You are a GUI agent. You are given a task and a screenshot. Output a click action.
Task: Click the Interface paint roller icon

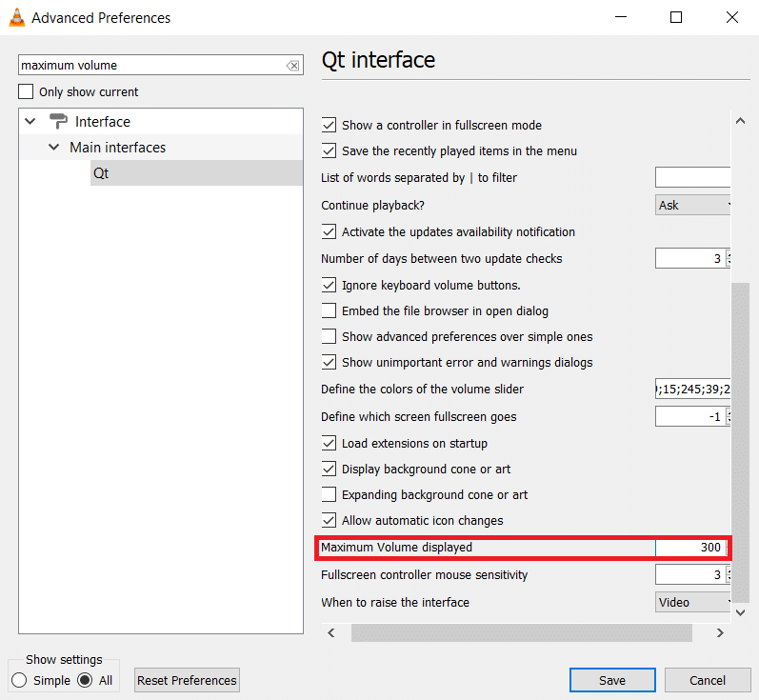click(x=58, y=122)
